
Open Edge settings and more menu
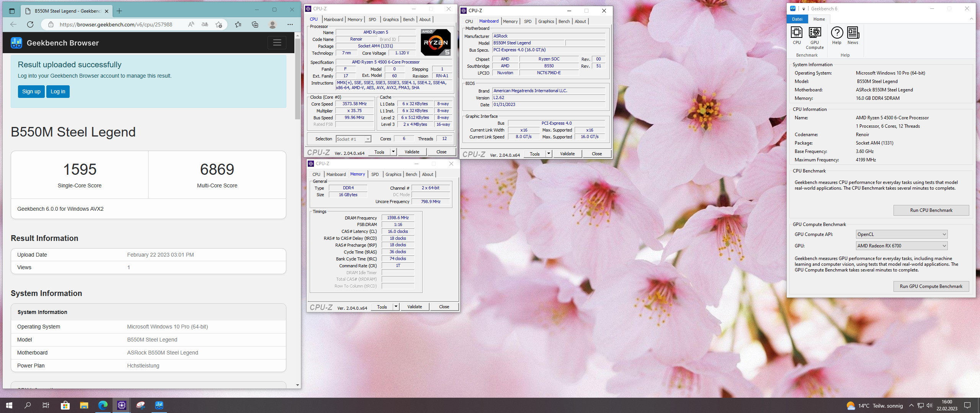click(x=290, y=24)
